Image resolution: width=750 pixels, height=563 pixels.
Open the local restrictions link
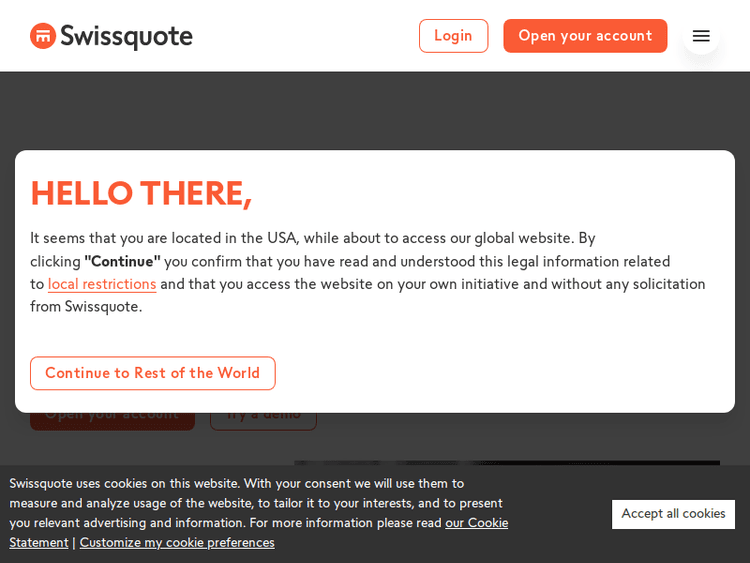coord(102,284)
